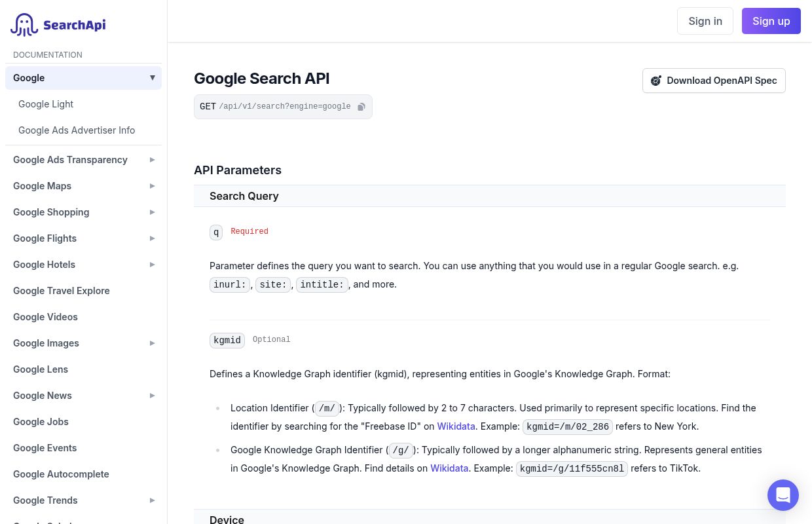Open Google Light documentation
Viewport: 812px width, 524px height.
[x=46, y=104]
